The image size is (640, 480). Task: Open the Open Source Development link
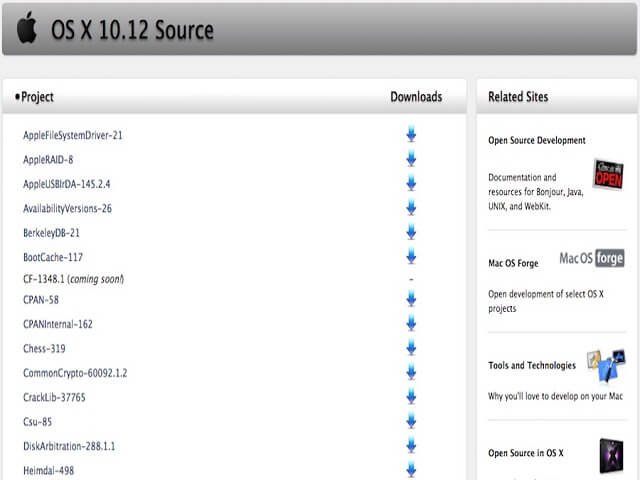[537, 140]
